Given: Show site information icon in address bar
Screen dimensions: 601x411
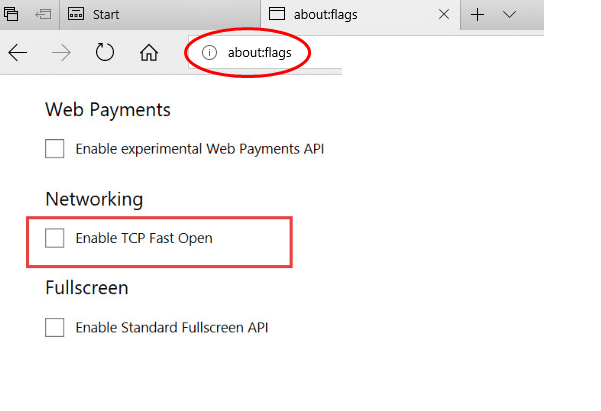Looking at the screenshot, I should click(209, 53).
